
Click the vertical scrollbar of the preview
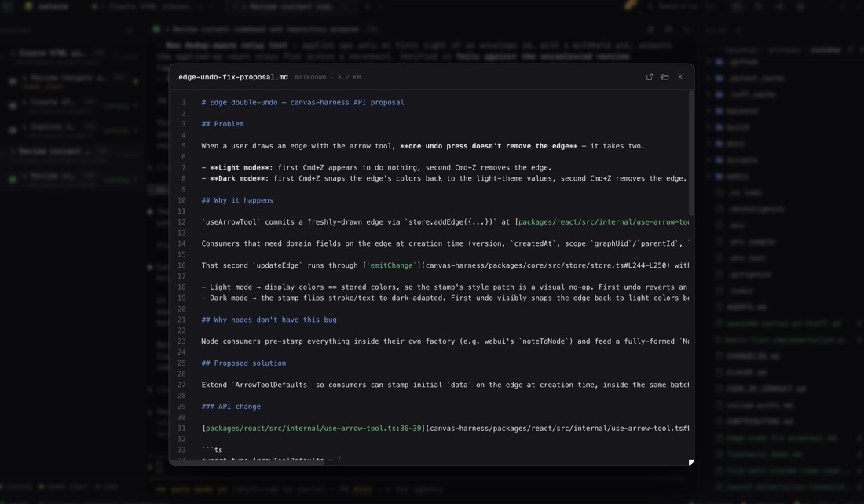[691, 153]
